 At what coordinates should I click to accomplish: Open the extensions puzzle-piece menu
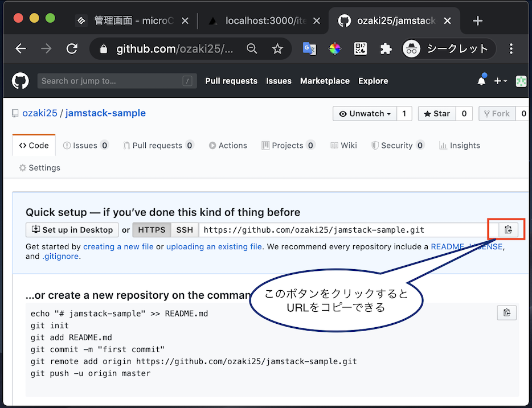pyautogui.click(x=386, y=49)
